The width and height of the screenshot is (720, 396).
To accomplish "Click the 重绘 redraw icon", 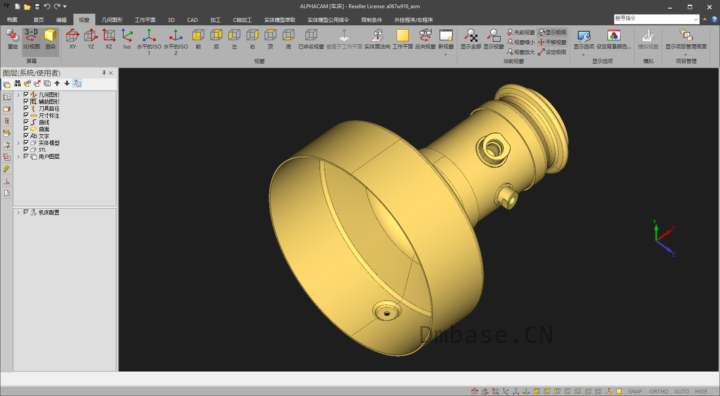I will 12,39.
